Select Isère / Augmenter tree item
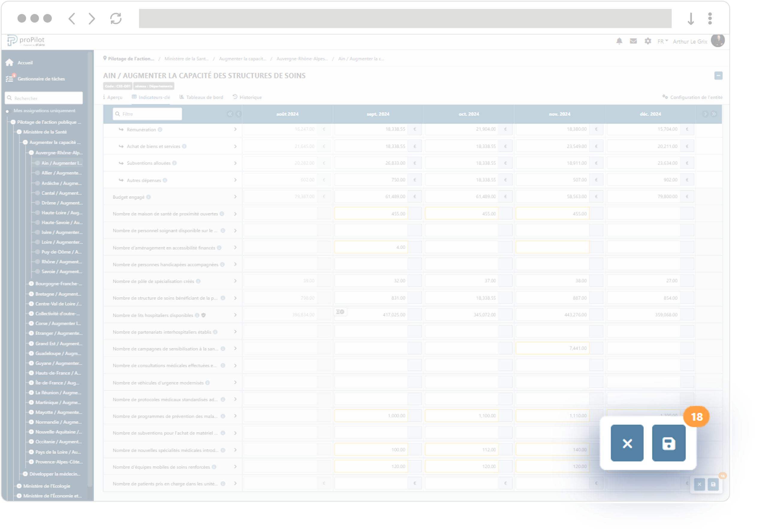 62,232
